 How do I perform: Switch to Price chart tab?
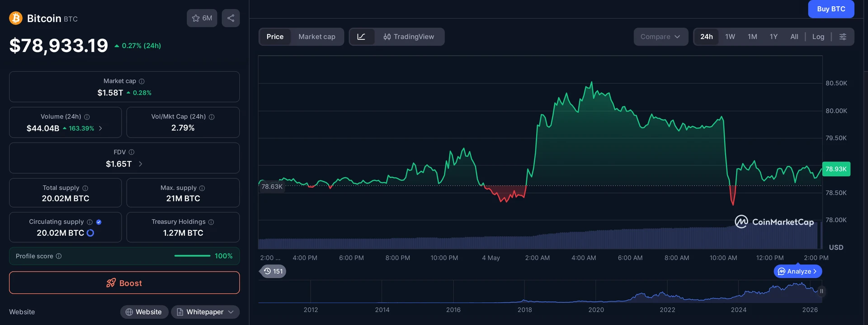(275, 37)
